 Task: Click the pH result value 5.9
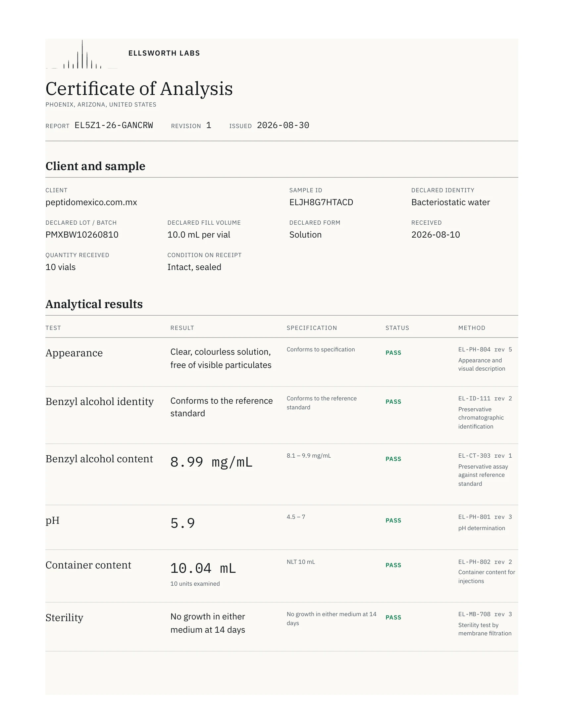coord(182,523)
